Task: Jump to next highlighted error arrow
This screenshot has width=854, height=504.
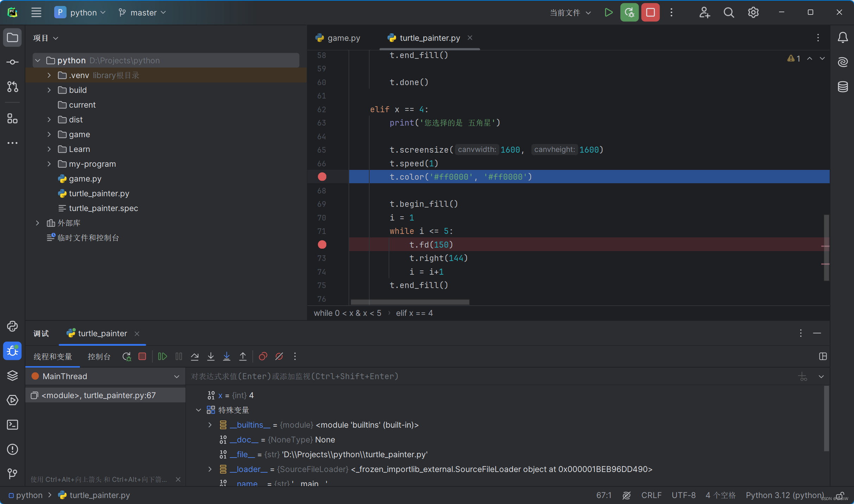Action: (822, 58)
